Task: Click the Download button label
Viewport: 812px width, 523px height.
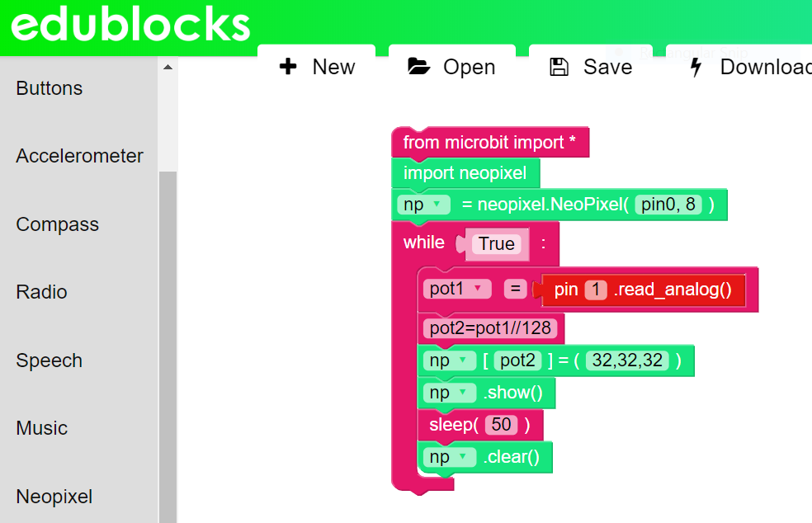Action: pyautogui.click(x=766, y=67)
